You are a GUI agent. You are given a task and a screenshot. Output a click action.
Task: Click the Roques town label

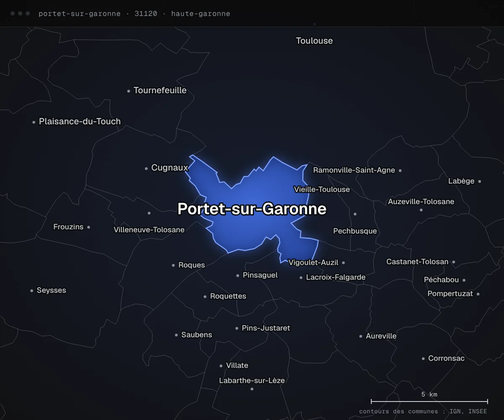(192, 265)
